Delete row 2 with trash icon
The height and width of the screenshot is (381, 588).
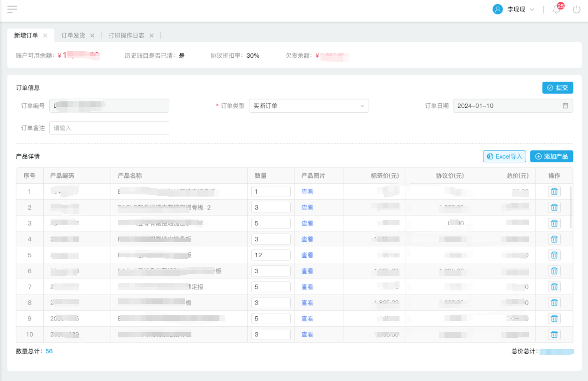click(554, 207)
